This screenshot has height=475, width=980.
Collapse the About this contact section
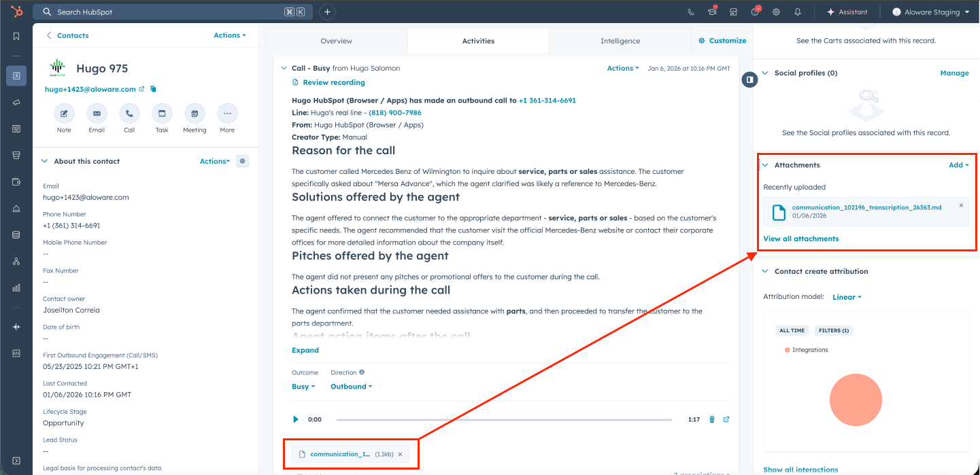tap(45, 161)
